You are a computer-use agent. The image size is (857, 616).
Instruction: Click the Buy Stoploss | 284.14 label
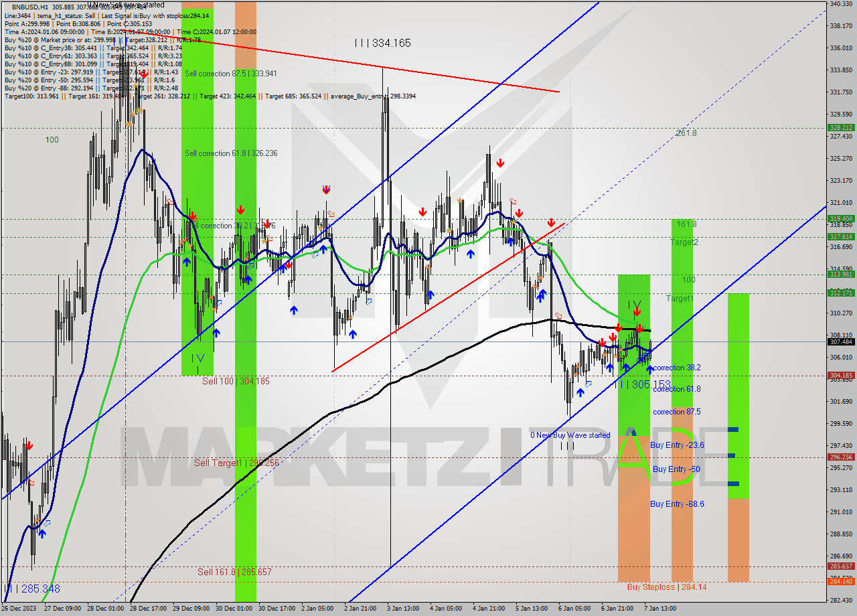[x=667, y=587]
